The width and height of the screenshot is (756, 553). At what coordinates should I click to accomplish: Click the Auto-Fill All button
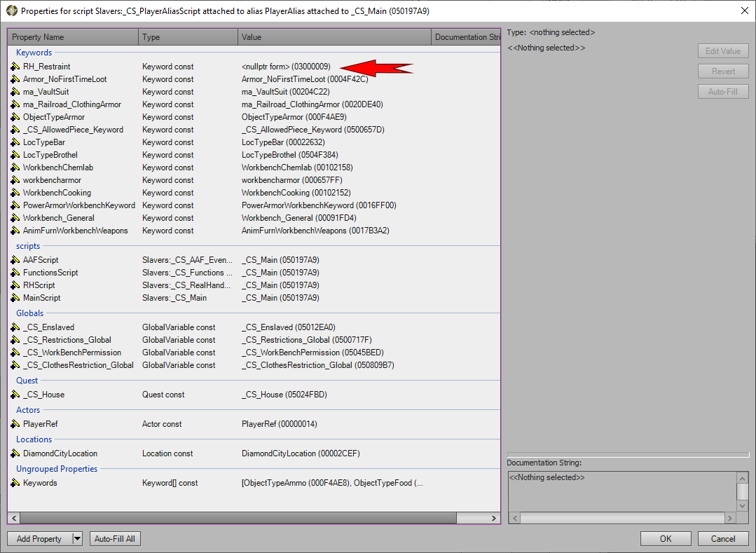tap(115, 538)
